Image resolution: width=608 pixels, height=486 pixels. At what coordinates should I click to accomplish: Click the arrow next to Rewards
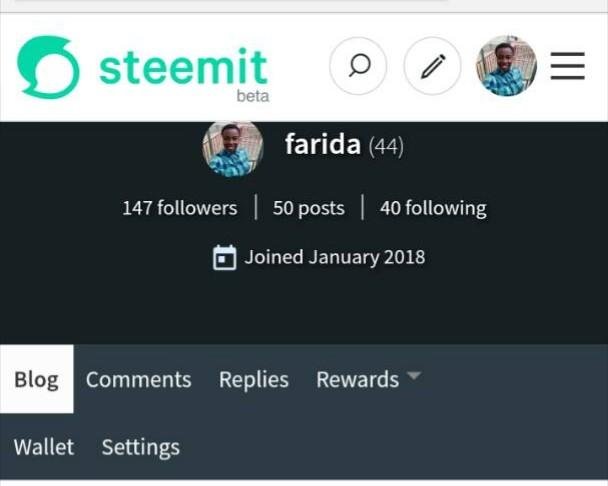pos(413,377)
